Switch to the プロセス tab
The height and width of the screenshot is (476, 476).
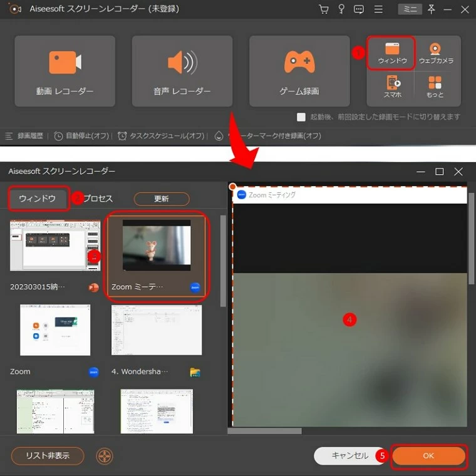[x=98, y=199]
